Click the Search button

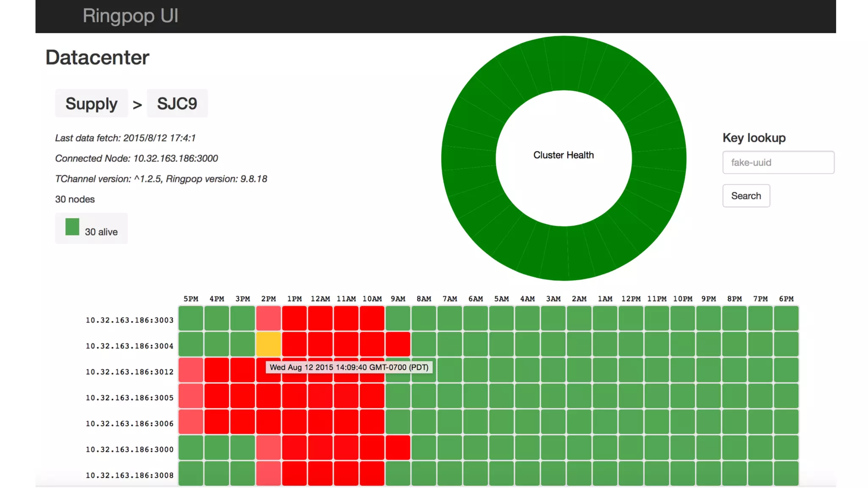tap(746, 196)
